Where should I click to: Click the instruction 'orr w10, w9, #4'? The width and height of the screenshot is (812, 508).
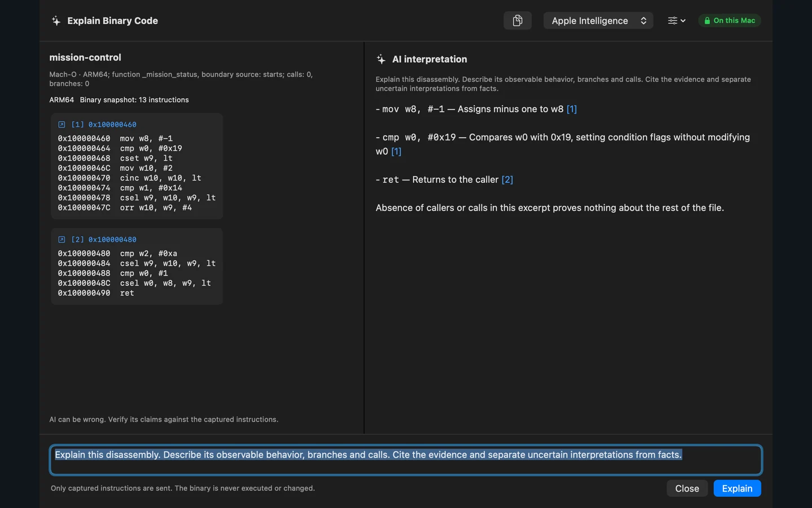coord(156,208)
